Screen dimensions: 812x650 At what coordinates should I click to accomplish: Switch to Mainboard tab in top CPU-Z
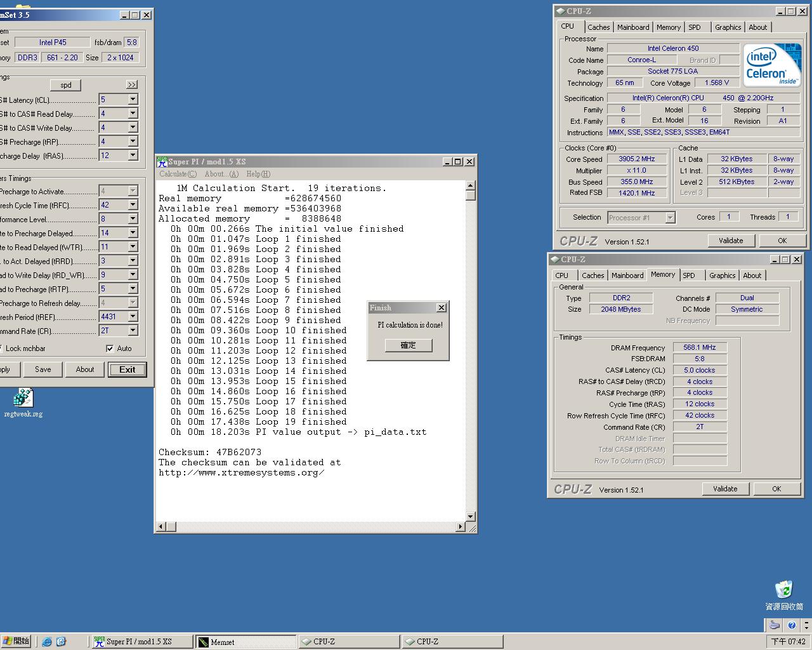633,27
